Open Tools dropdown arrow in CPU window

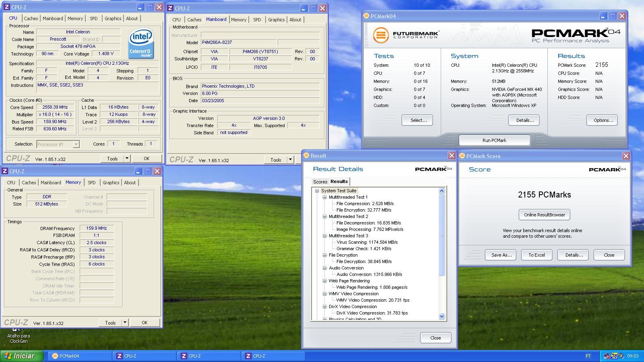(127, 158)
